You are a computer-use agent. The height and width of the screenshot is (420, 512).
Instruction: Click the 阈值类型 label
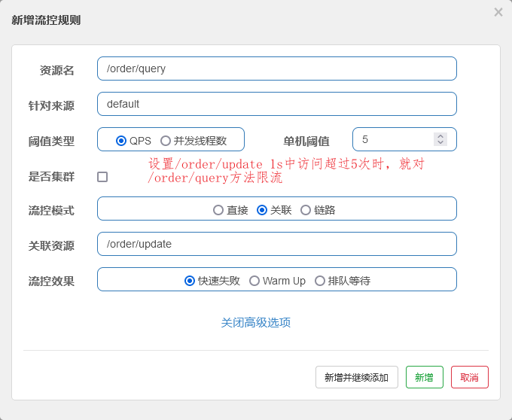click(x=51, y=142)
